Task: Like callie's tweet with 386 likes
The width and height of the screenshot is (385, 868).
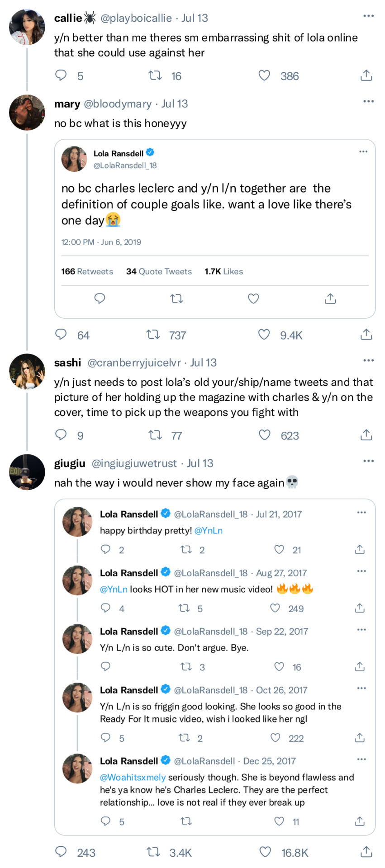Action: (264, 75)
